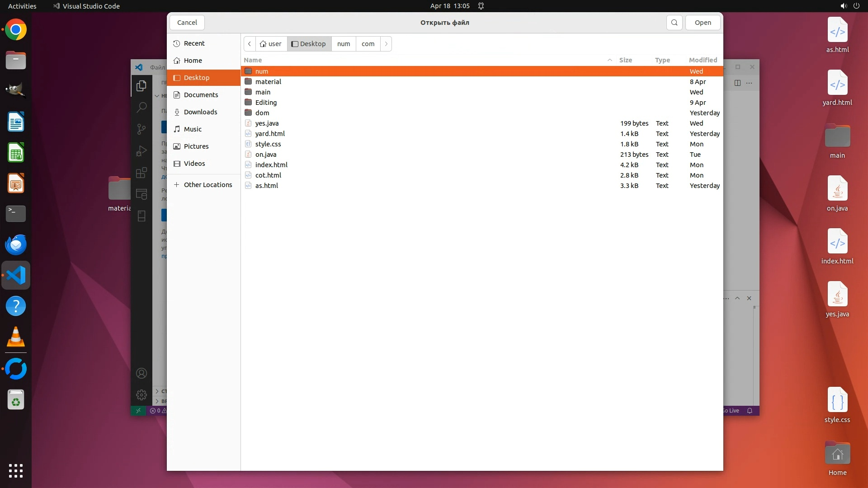Click VS Code Accounts icon

142,373
